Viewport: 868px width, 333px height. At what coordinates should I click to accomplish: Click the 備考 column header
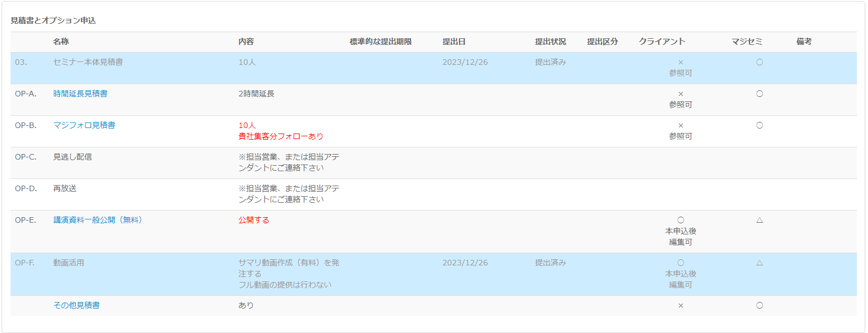(x=804, y=42)
